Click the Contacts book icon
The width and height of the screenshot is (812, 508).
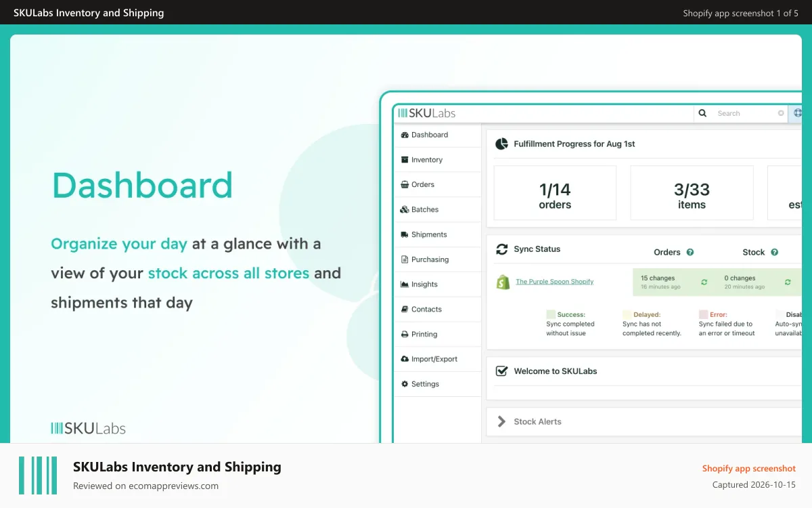[x=405, y=309]
